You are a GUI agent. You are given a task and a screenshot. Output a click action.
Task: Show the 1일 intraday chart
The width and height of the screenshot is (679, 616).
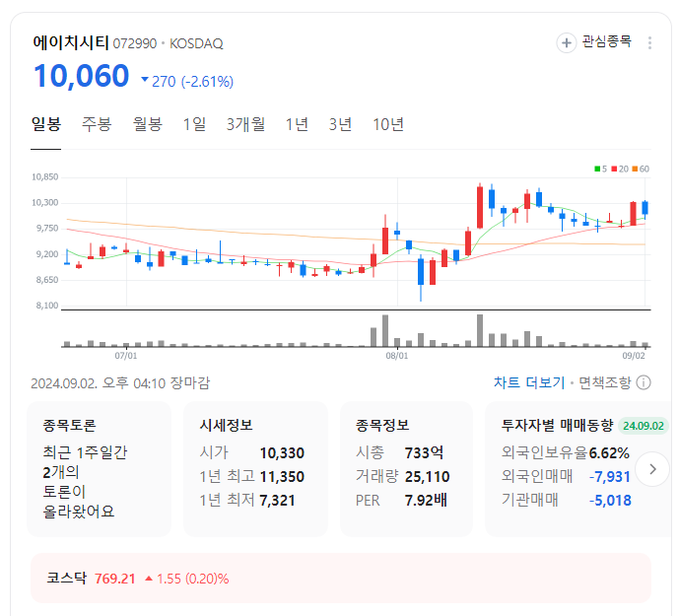194,125
